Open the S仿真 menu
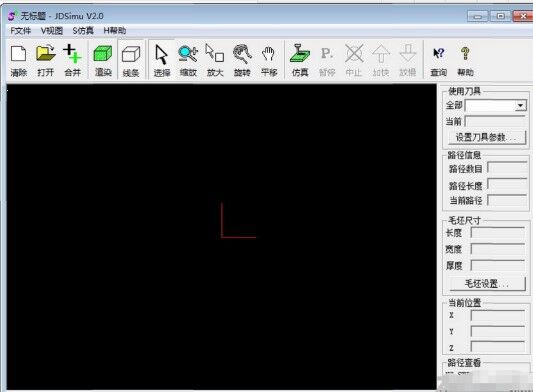 tap(83, 31)
